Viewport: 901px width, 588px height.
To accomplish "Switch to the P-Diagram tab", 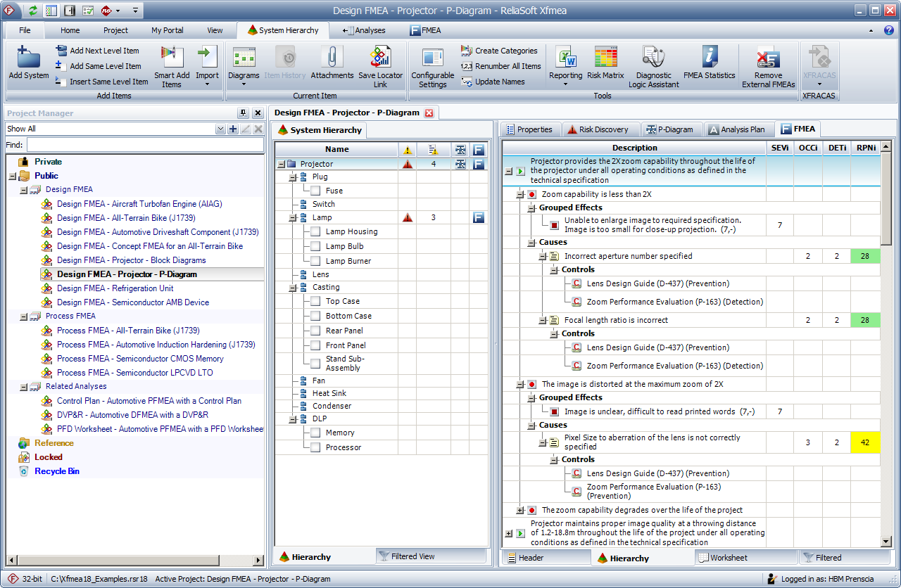I will tap(670, 129).
